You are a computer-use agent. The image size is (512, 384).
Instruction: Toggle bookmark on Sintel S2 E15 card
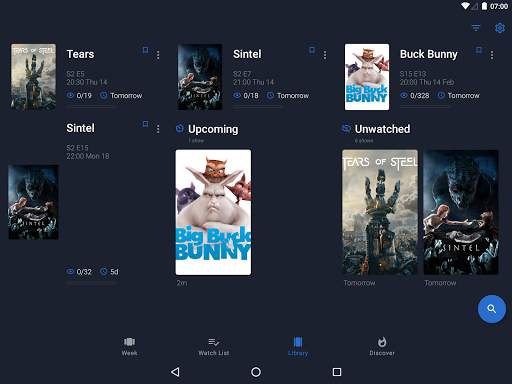(x=145, y=124)
